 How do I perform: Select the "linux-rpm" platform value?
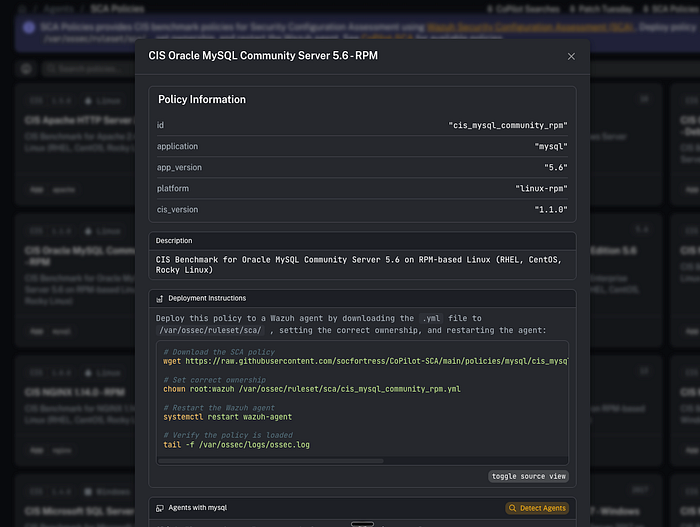coord(541,188)
